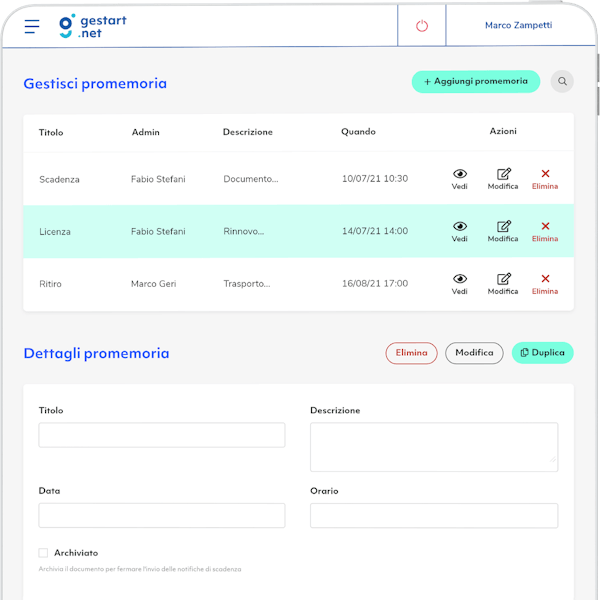Edit the Scadenza reminder via Modifica icon

[503, 179]
